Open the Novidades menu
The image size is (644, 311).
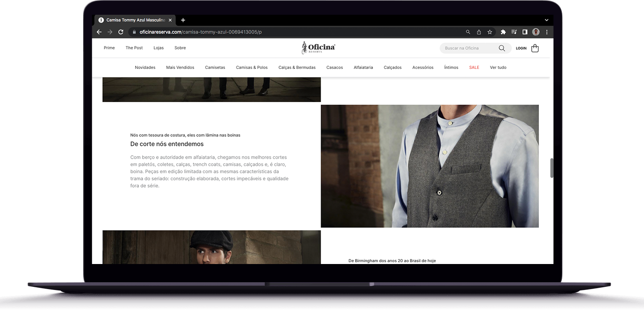click(x=145, y=68)
